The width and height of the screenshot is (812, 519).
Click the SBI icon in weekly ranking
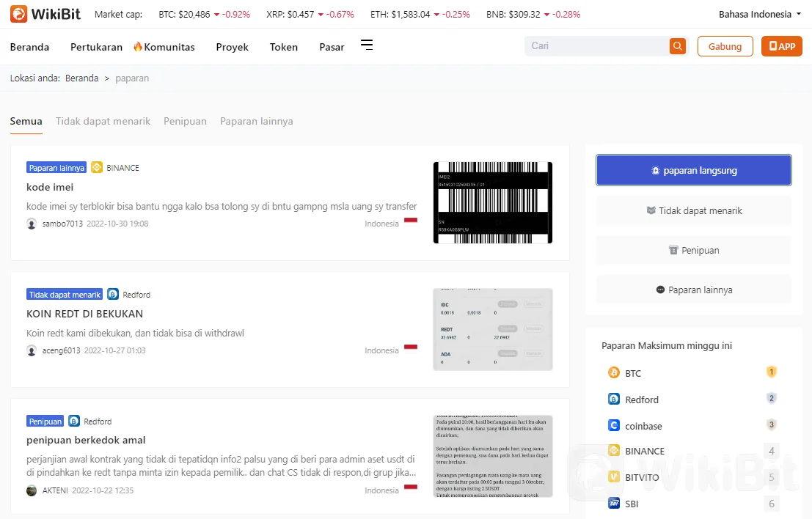click(614, 503)
